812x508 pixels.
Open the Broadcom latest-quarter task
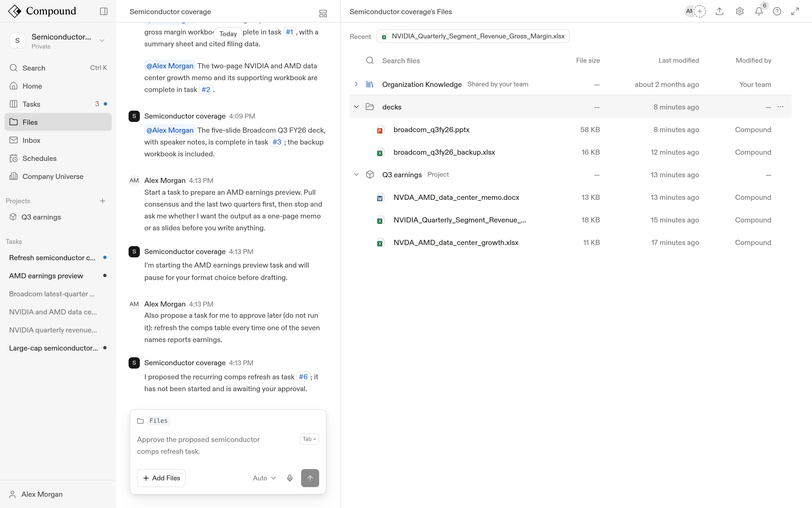tap(58, 294)
